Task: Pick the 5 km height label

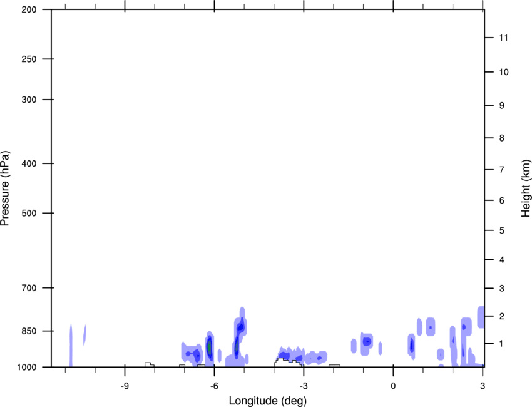Action: click(502, 230)
